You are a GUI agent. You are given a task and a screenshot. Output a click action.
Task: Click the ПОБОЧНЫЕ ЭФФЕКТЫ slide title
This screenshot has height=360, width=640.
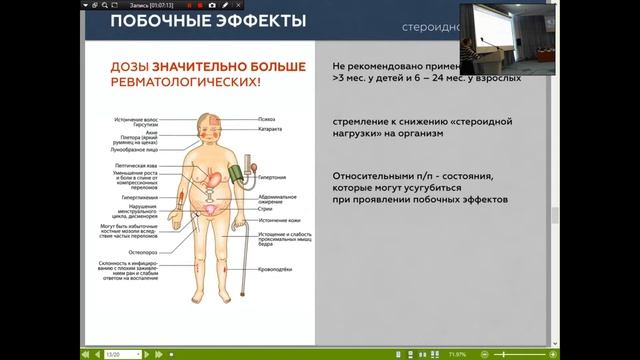(208, 21)
